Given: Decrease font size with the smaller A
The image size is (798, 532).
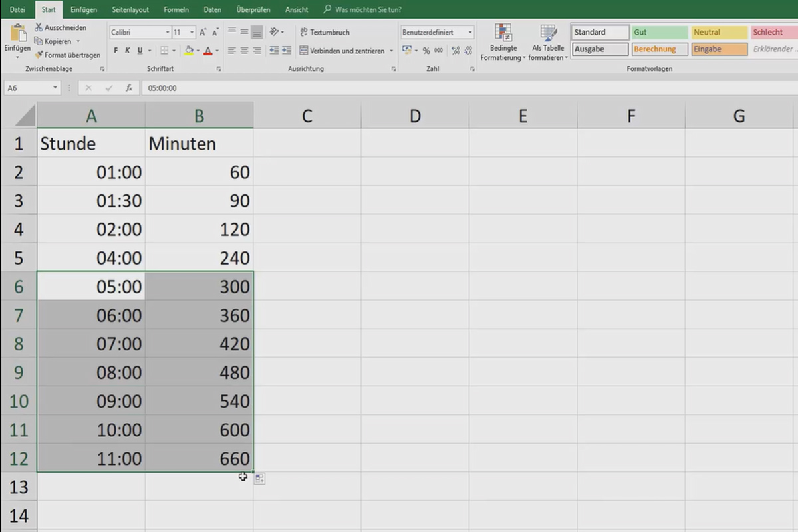Looking at the screenshot, I should [215, 32].
